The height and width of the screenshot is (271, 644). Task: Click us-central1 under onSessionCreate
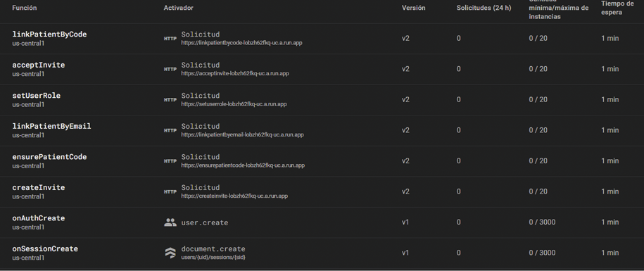(x=28, y=258)
